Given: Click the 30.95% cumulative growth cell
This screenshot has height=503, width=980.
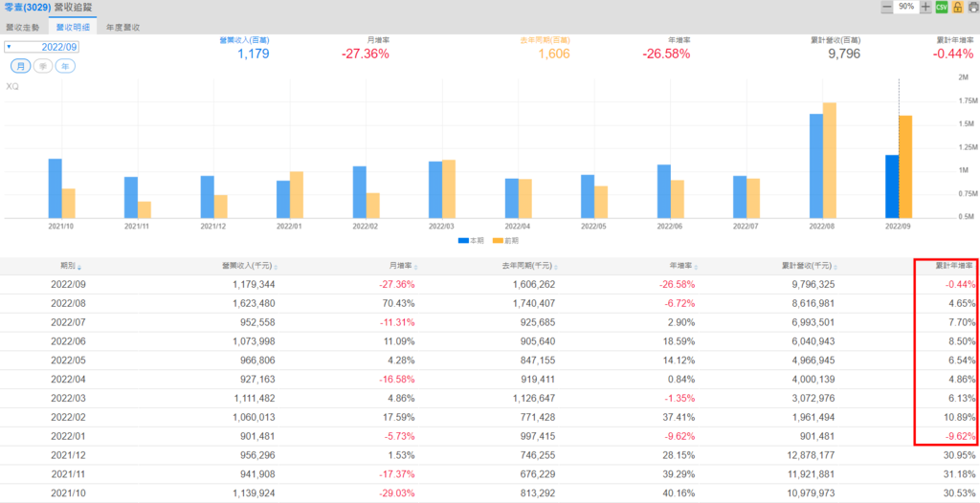Looking at the screenshot, I should [x=960, y=455].
